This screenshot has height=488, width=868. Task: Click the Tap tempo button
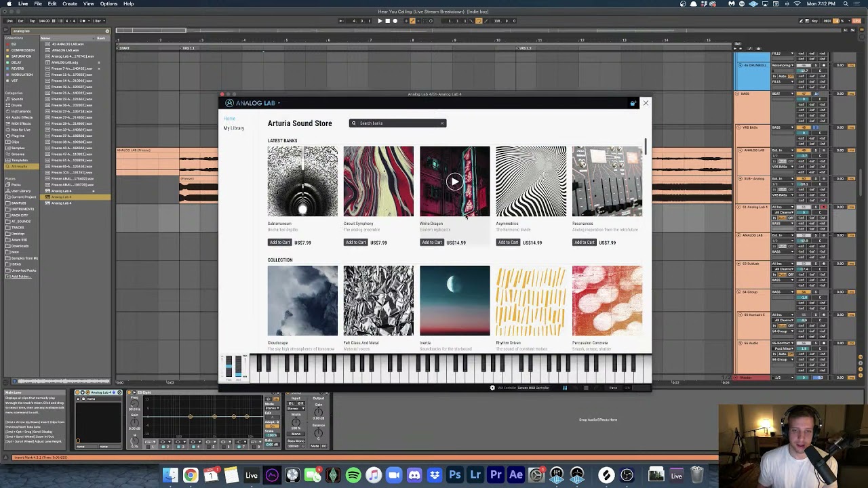32,21
